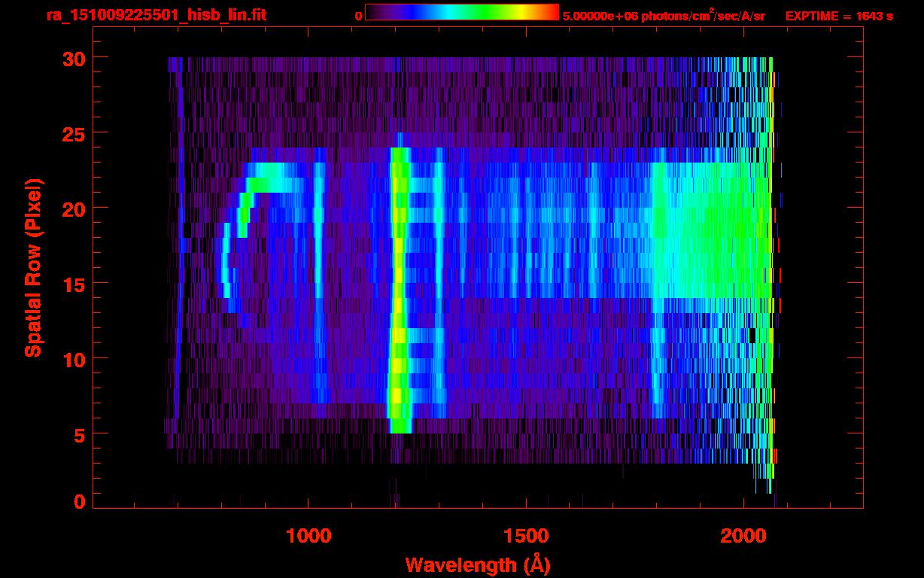The height and width of the screenshot is (578, 924).
Task: Click the x-axis tick label 1000
Action: point(309,536)
